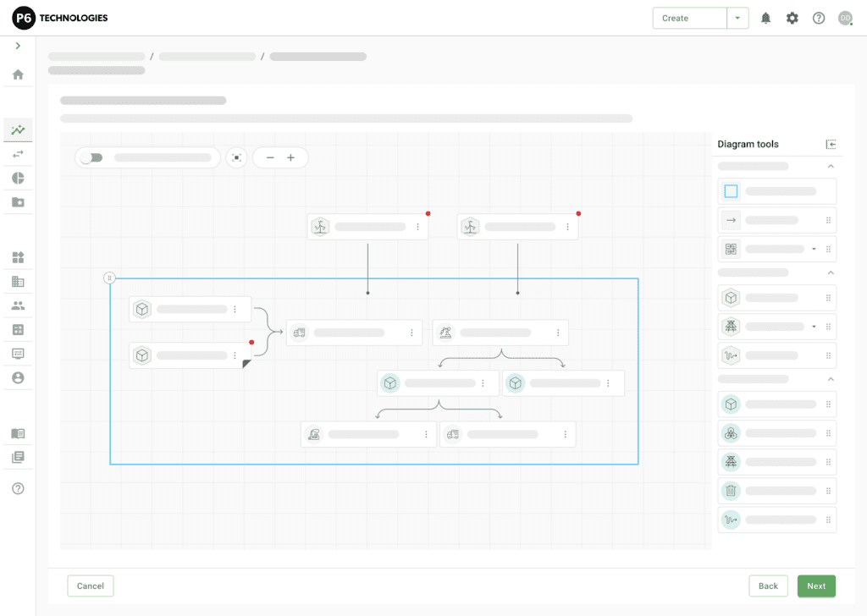
Task: Click the Next button
Action: pyautogui.click(x=815, y=586)
